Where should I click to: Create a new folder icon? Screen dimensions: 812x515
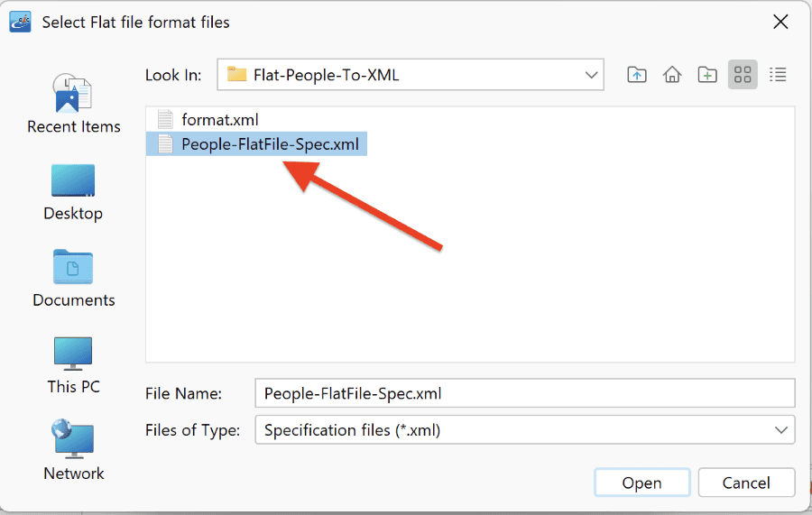coord(706,75)
